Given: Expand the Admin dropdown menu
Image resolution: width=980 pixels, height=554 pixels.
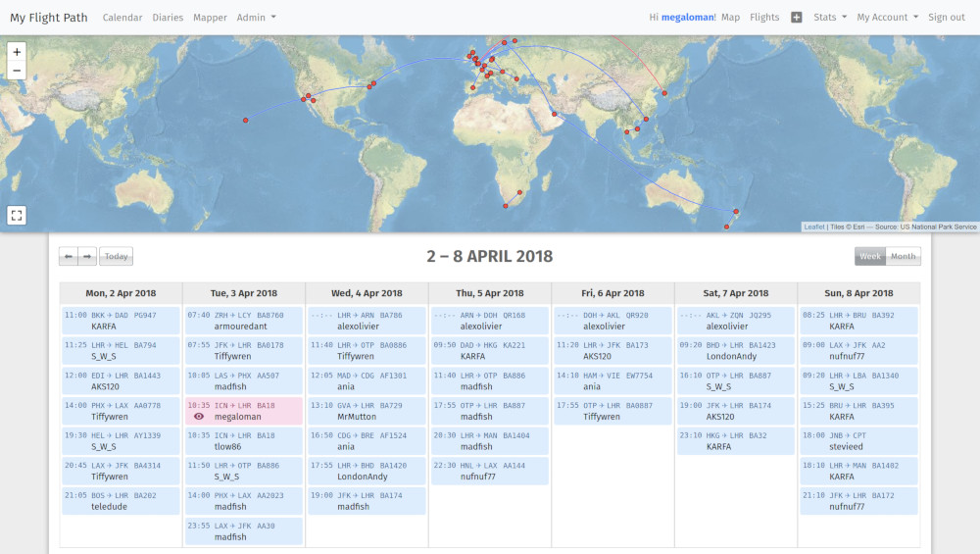Looking at the screenshot, I should [256, 18].
